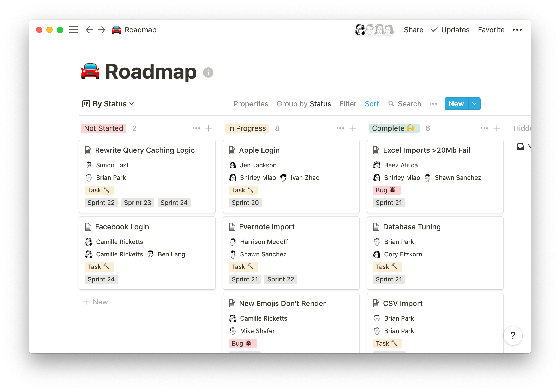Click the back navigation arrow

[x=89, y=30]
